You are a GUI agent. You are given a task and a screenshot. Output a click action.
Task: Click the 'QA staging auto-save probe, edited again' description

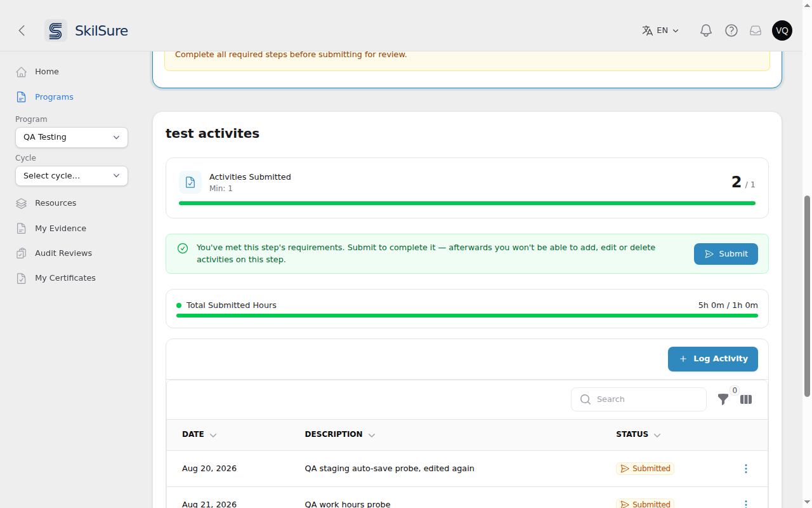point(390,469)
